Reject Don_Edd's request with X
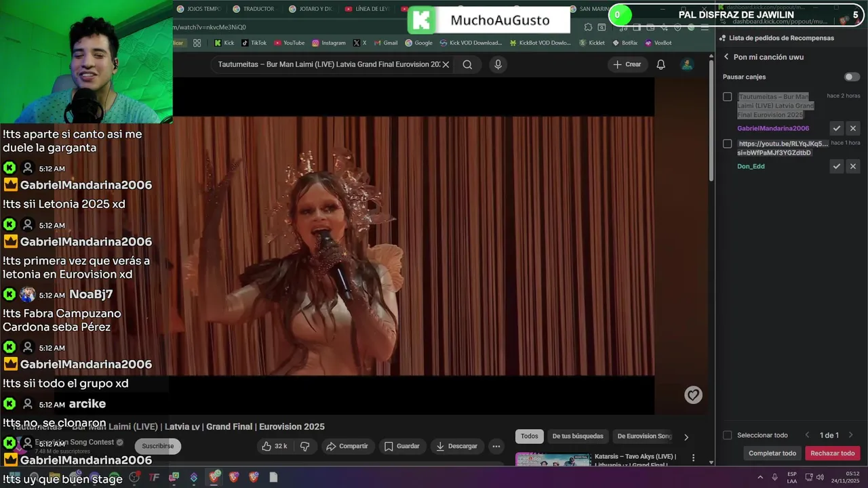868x488 pixels. pos(853,166)
